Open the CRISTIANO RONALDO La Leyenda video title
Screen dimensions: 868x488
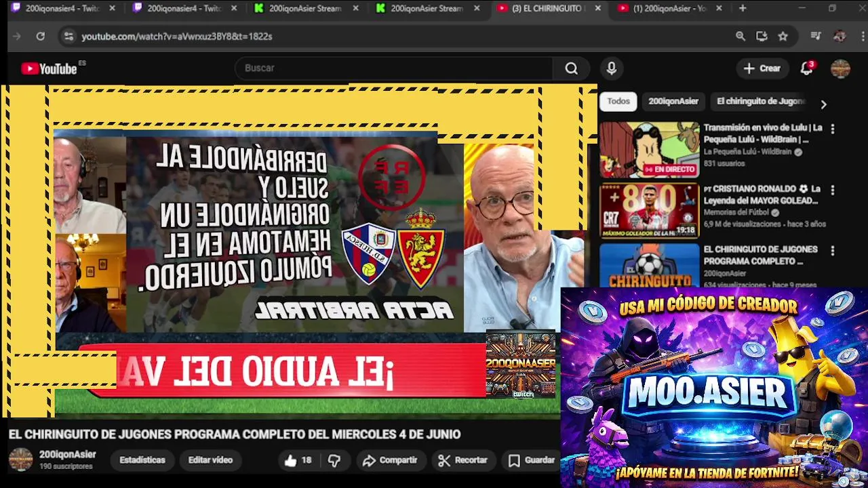click(x=762, y=195)
